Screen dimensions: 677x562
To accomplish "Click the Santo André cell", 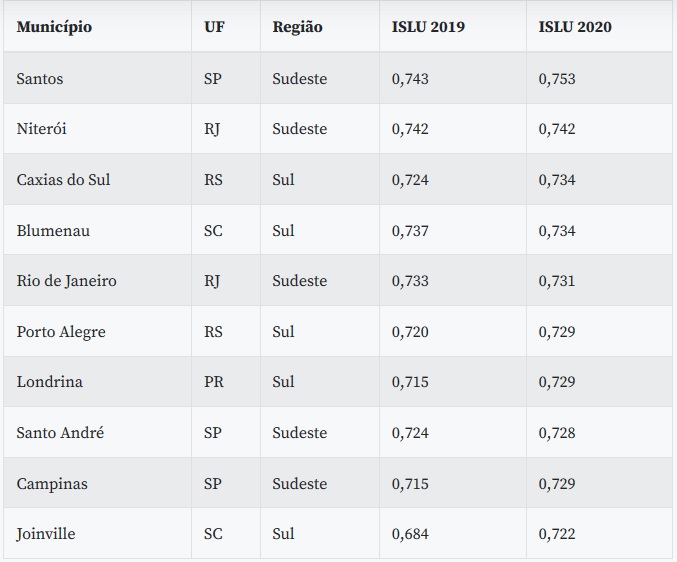I will 60,433.
